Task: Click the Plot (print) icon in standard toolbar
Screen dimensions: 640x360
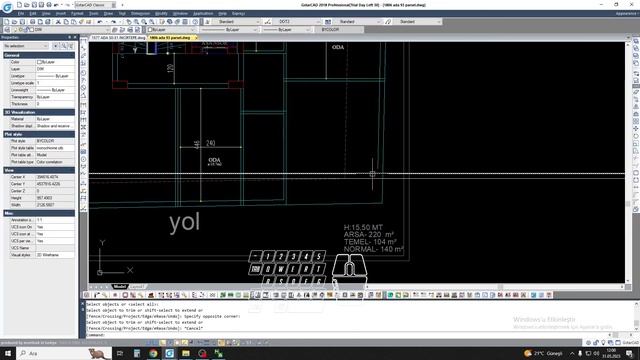Action: click(x=32, y=22)
